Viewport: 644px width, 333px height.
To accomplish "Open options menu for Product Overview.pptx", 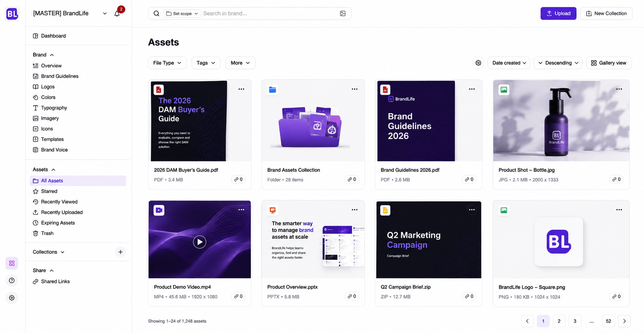I will point(355,210).
